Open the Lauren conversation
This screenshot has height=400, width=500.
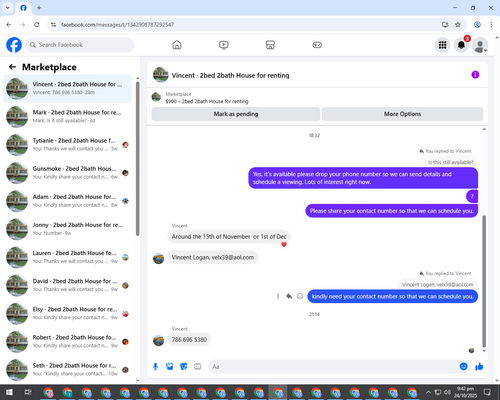tap(67, 257)
